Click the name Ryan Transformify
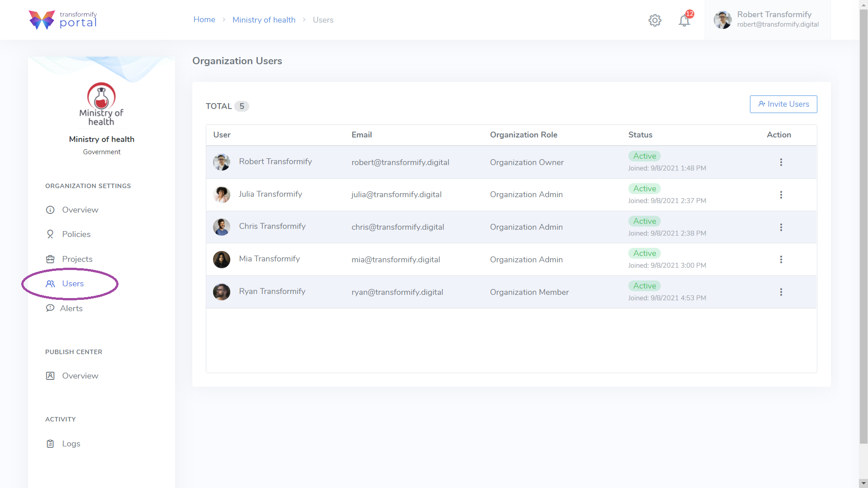The width and height of the screenshot is (868, 488). (272, 291)
